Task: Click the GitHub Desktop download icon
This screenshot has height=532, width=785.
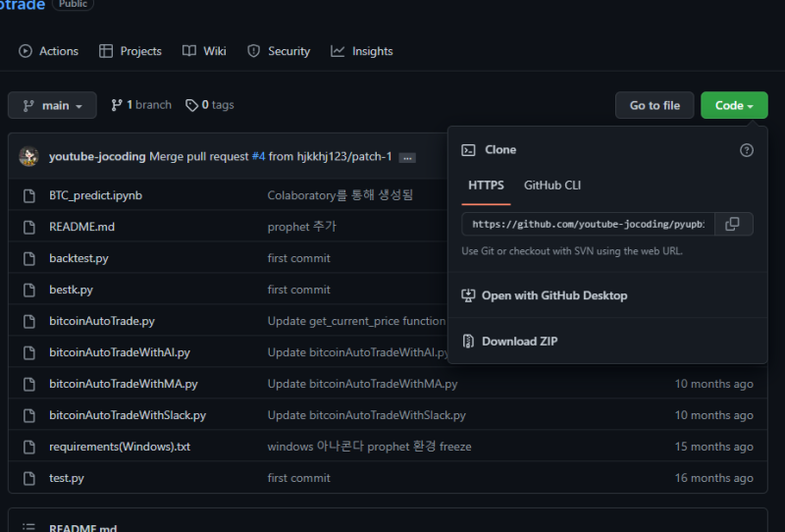Action: 468,295
